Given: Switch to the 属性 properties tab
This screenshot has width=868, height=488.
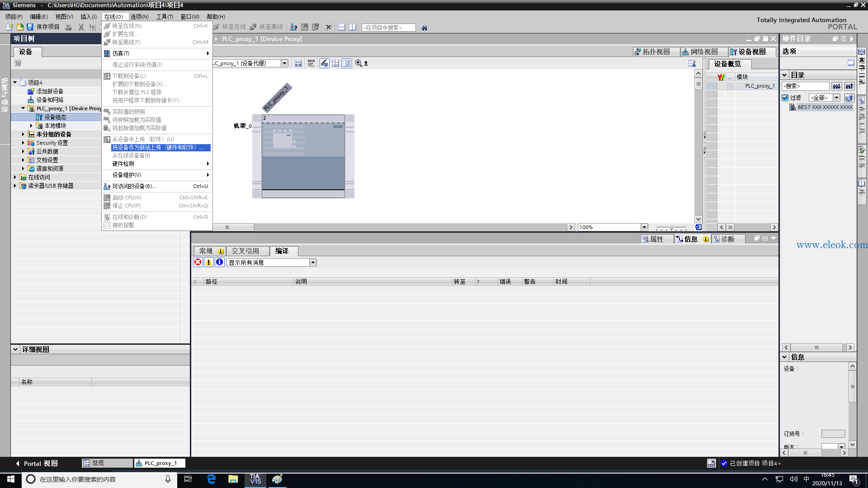Looking at the screenshot, I should 656,239.
